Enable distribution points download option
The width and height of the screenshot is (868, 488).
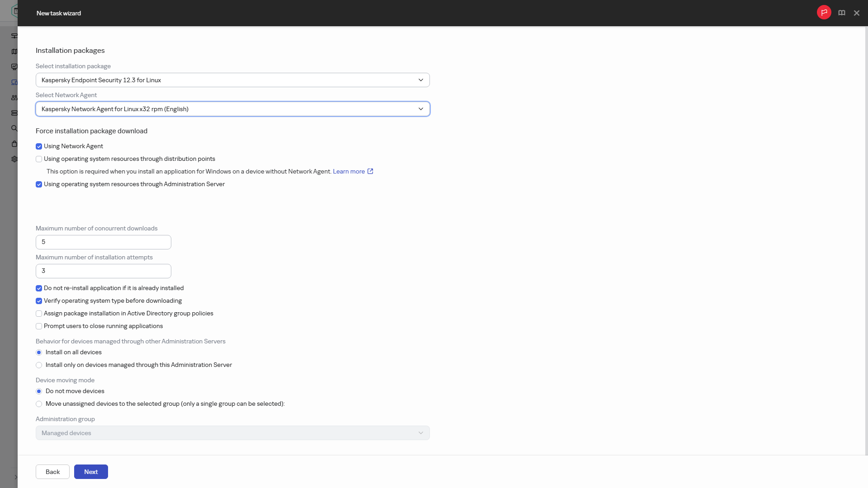[39, 159]
